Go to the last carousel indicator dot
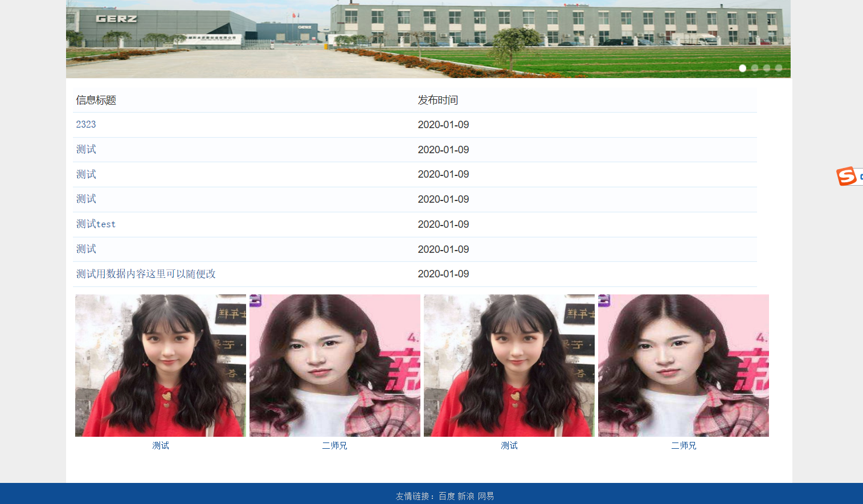This screenshot has width=863, height=504. pyautogui.click(x=779, y=68)
